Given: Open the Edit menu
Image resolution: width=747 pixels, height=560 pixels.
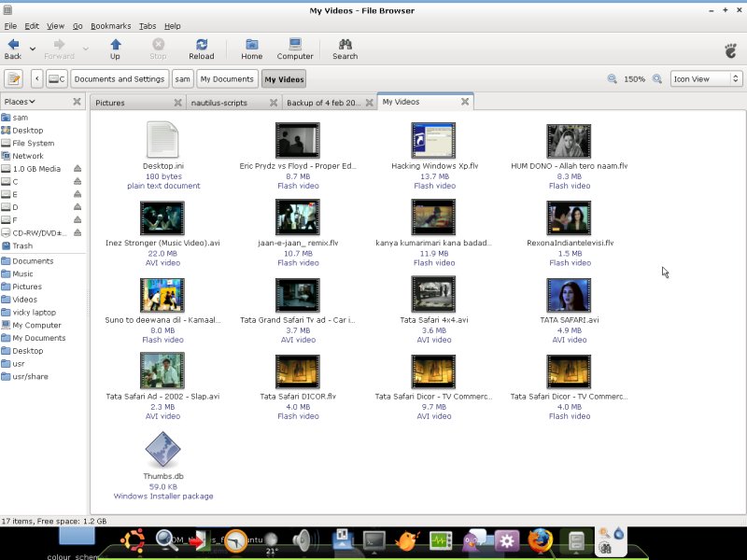Looking at the screenshot, I should point(32,26).
